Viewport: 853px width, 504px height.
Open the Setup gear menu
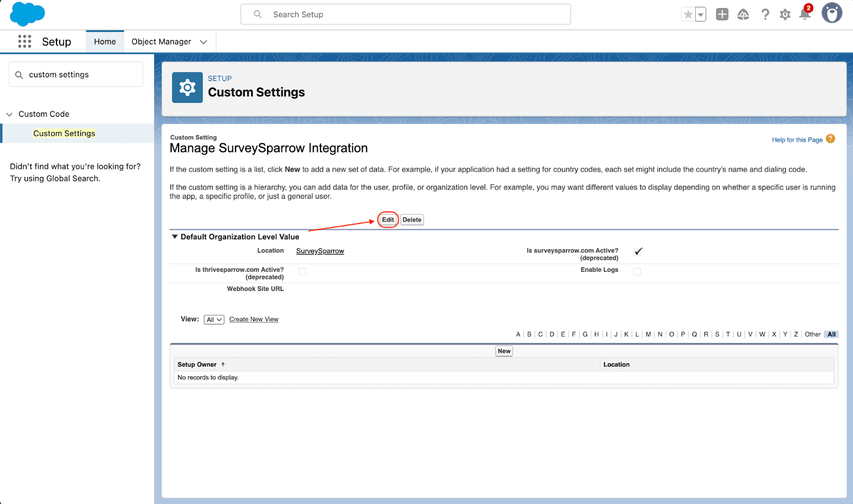click(x=785, y=14)
